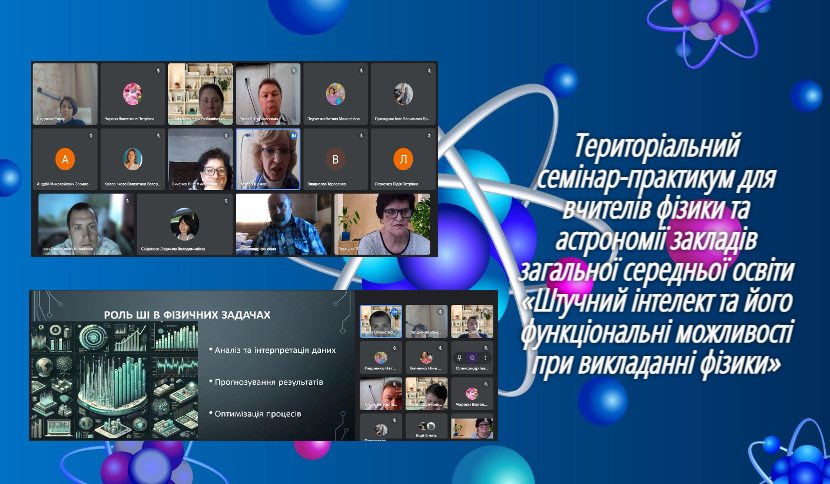Select highlighted speaker tile in bottom meeting sidebar

click(381, 321)
